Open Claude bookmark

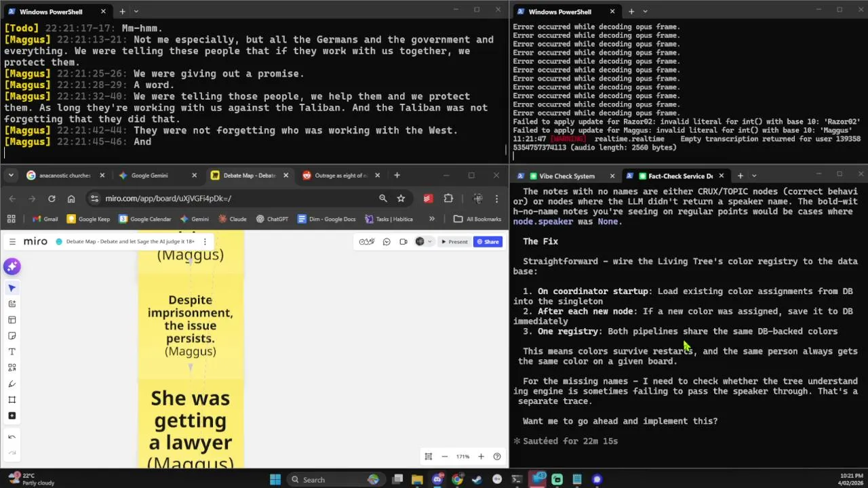click(x=233, y=219)
